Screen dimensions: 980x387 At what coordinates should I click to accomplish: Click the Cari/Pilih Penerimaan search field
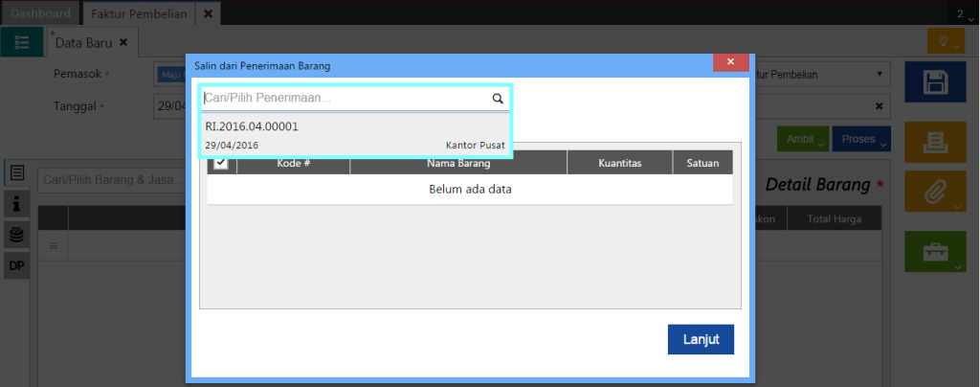click(x=345, y=98)
